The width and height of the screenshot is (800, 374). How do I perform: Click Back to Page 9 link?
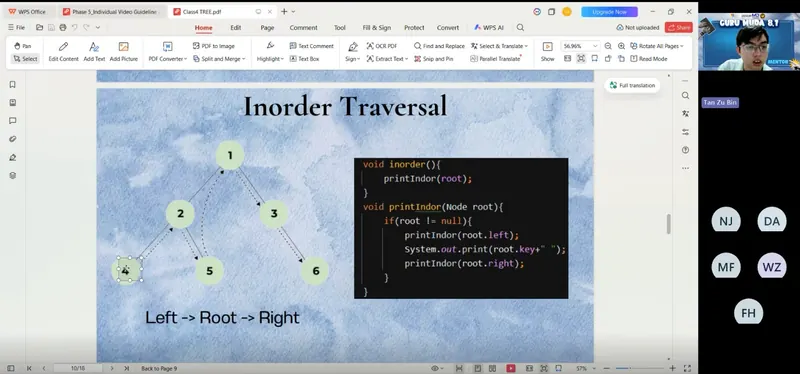click(x=159, y=368)
